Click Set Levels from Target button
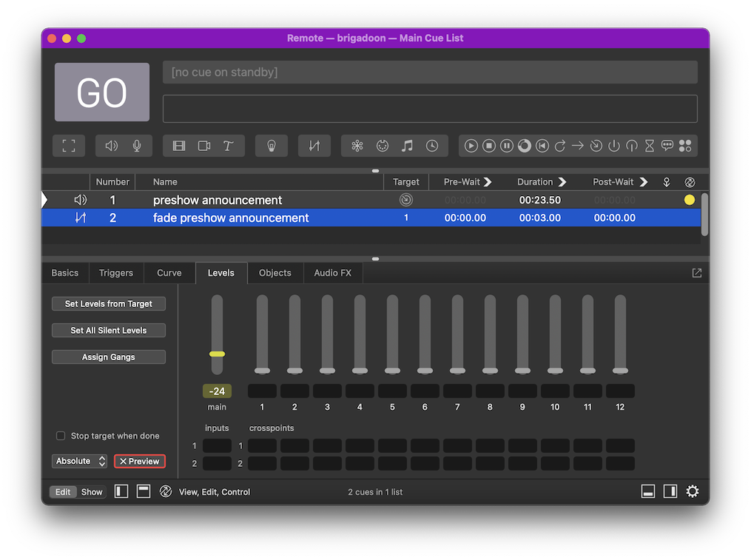Screen dimensions: 751x560 109,304
